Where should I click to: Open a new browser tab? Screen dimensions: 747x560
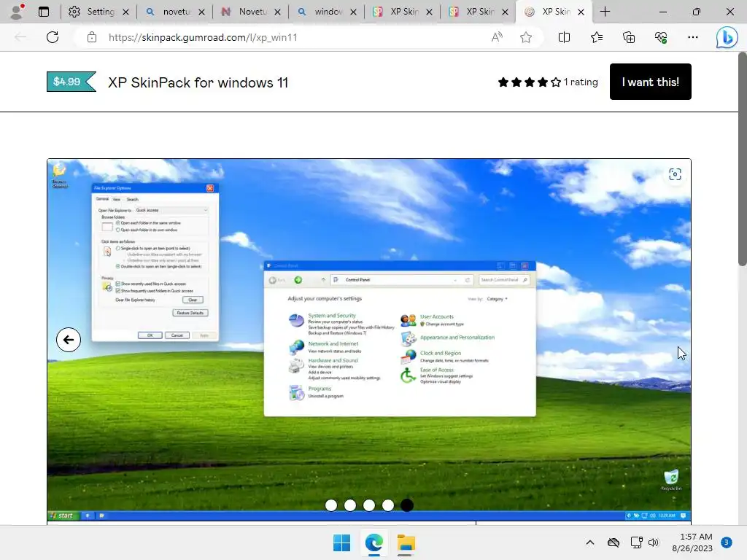(x=605, y=12)
